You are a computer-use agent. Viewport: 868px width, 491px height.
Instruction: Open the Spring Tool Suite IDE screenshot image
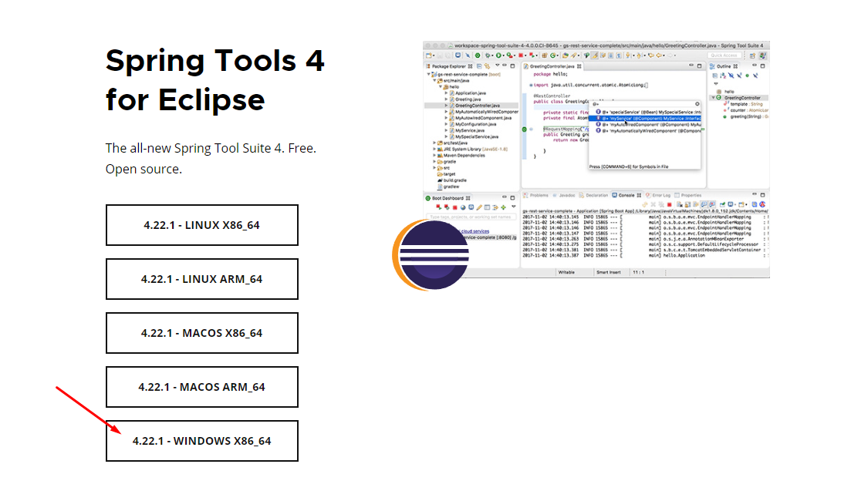point(596,160)
